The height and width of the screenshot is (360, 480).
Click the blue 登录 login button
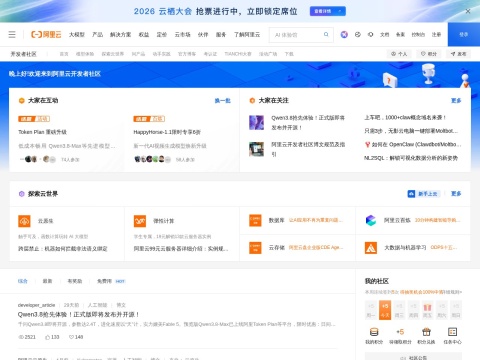464,34
